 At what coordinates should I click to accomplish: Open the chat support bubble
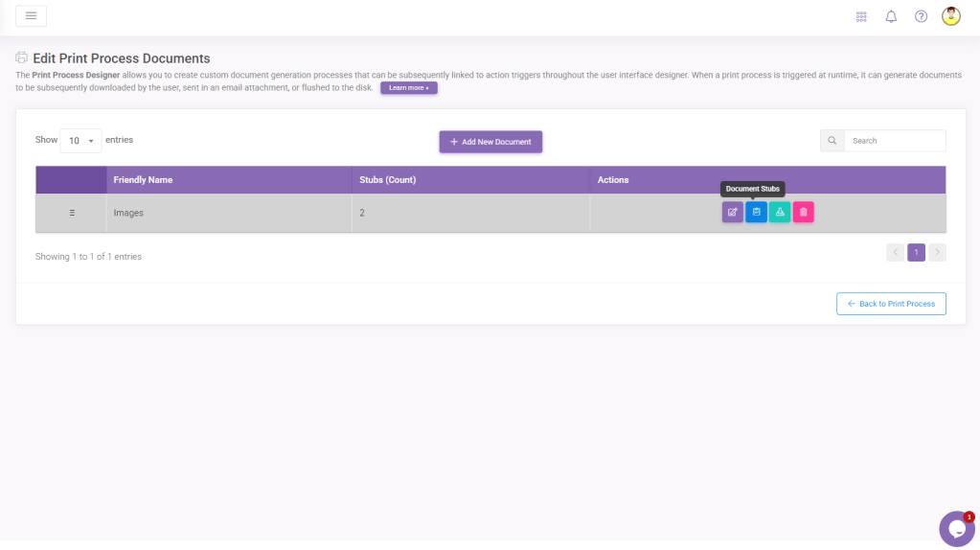click(x=956, y=528)
